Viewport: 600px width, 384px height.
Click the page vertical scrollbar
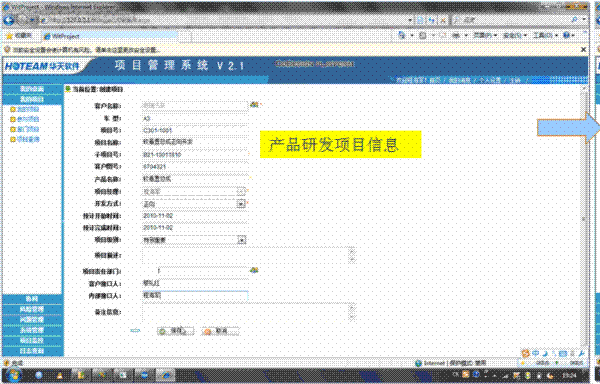[x=584, y=218]
